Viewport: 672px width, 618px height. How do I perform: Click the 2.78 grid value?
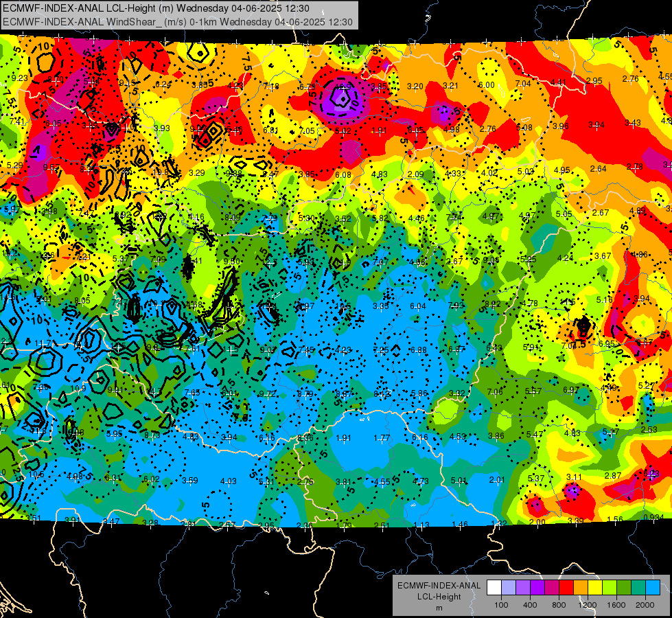(x=634, y=167)
